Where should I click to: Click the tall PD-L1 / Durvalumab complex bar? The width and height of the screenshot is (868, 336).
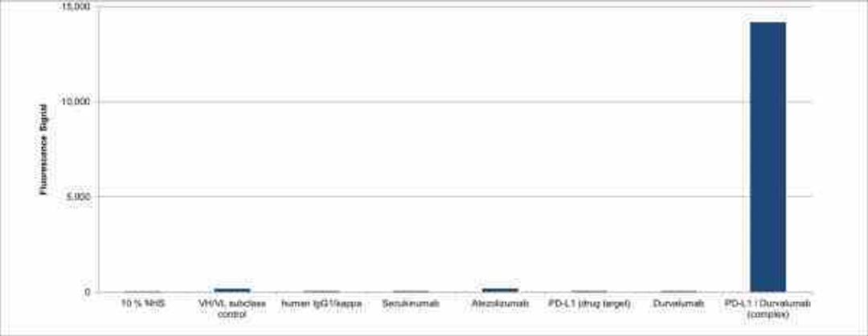point(768,157)
